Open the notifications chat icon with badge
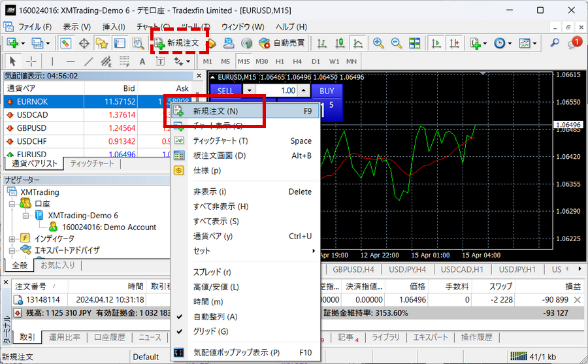This screenshot has width=588, height=364. tap(574, 42)
